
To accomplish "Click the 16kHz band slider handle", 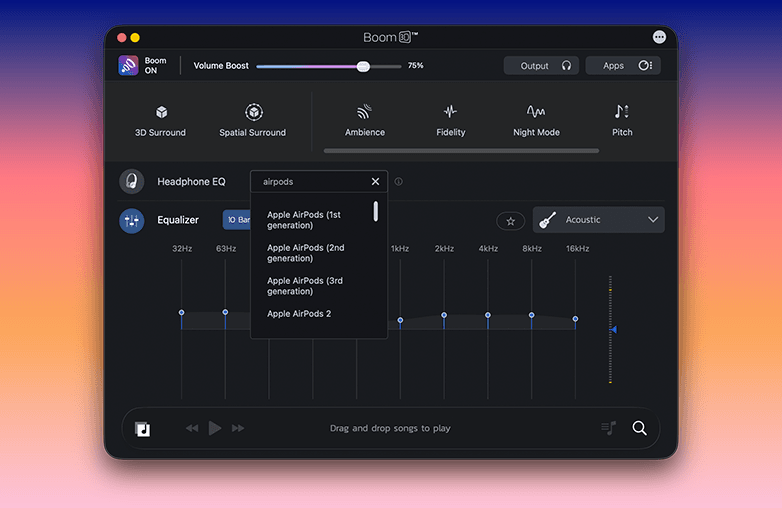I will [x=576, y=319].
